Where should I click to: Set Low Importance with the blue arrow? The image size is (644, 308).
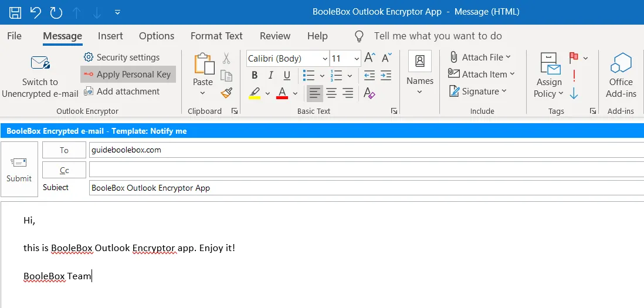pos(574,94)
